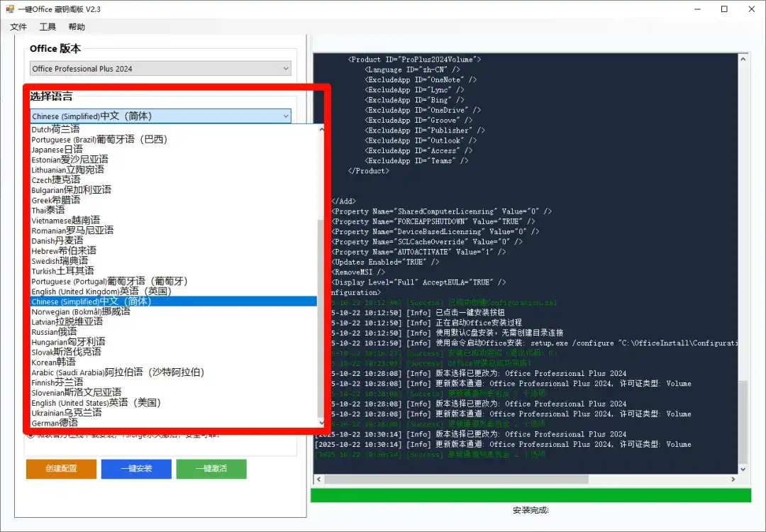Click the app icon in the title bar
Screen dimensions: 766x532
11,9
